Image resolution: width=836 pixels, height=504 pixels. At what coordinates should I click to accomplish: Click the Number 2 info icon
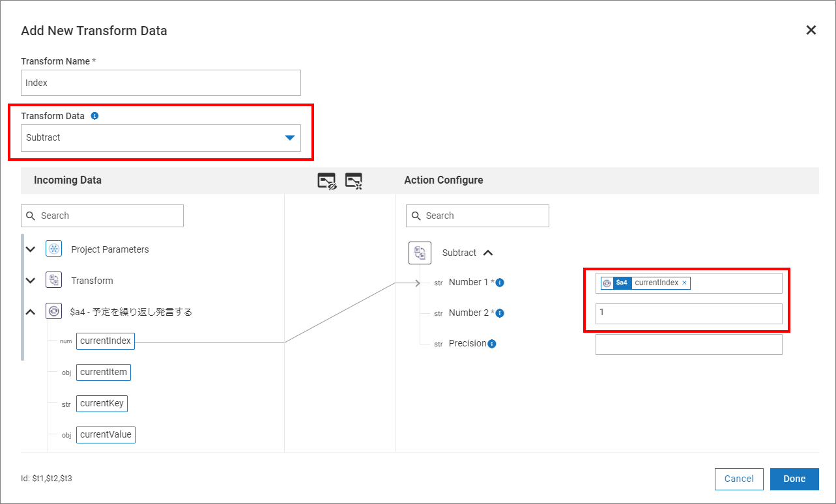[x=500, y=313]
